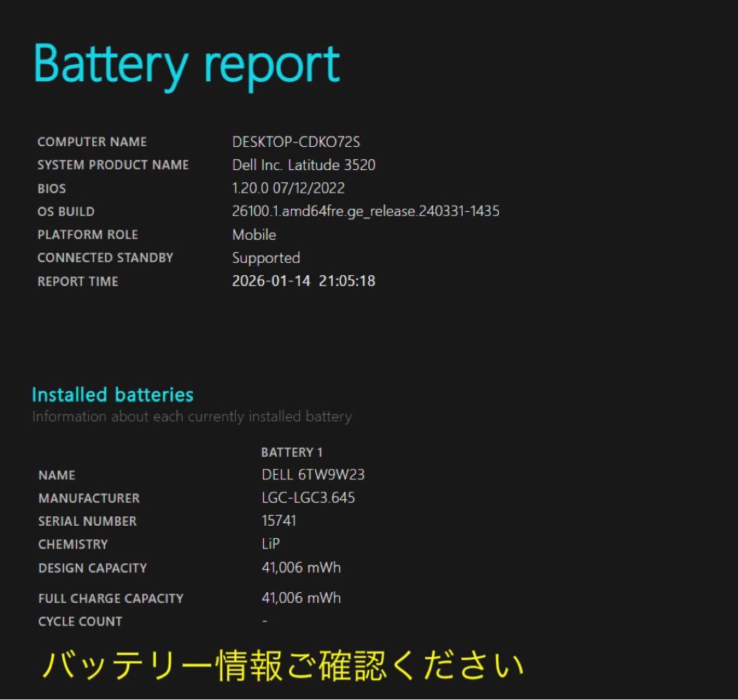The height and width of the screenshot is (700, 738).
Task: Select the CONNECTED STANDBY Supported value
Action: coord(266,258)
